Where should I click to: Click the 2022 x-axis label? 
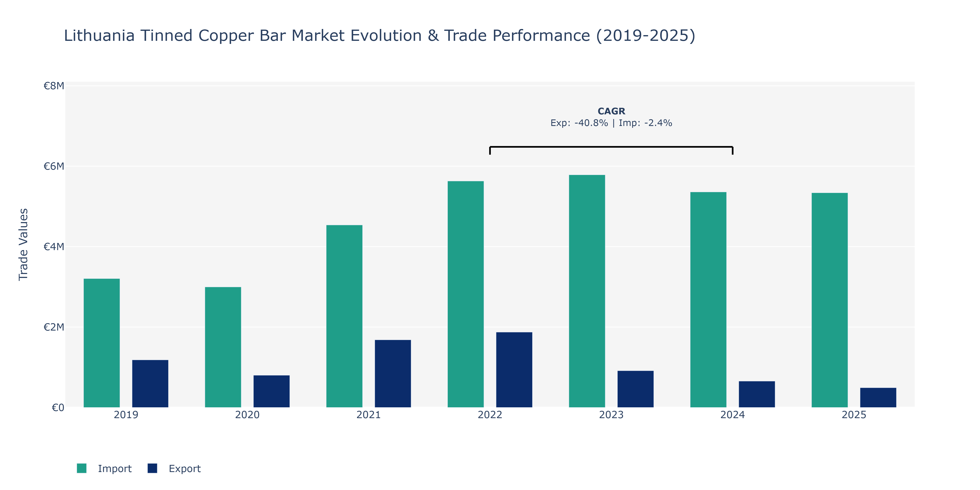coord(490,415)
